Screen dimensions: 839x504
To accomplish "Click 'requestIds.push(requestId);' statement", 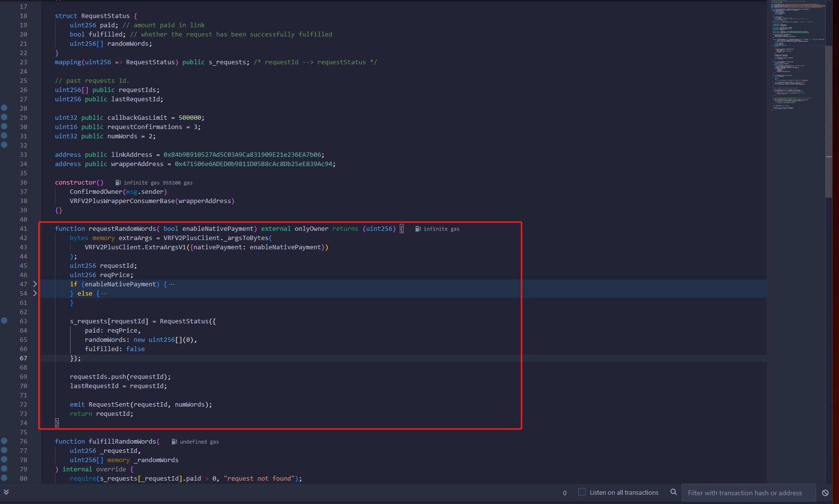I will click(x=120, y=377).
